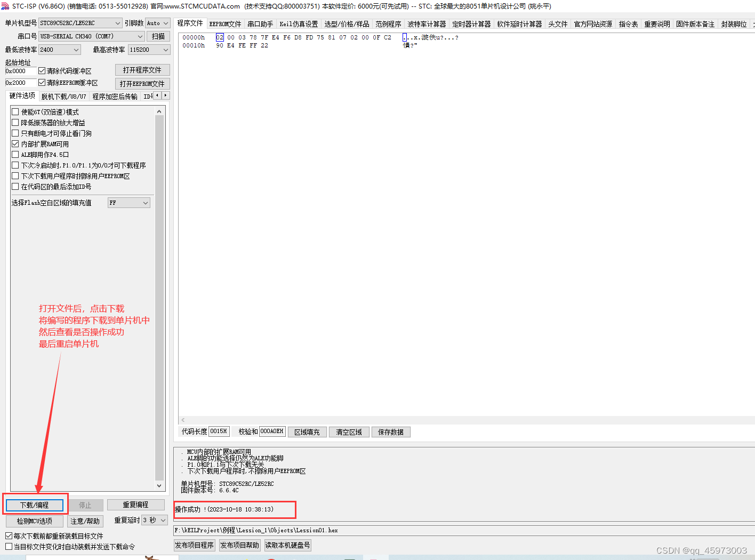Switch to 软件延时计算器 tab

pyautogui.click(x=519, y=24)
